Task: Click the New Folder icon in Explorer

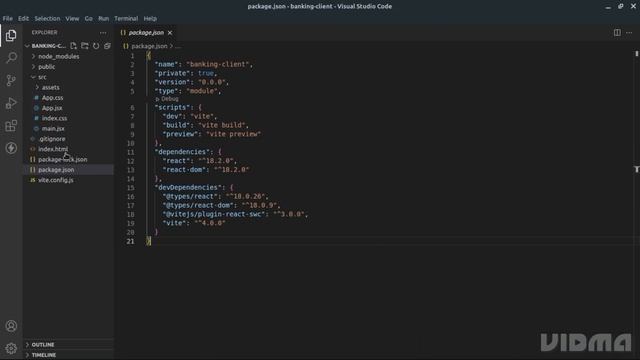Action: pos(84,46)
